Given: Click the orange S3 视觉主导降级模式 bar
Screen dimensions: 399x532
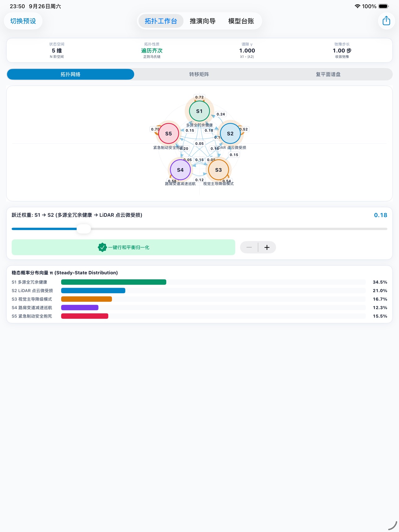Looking at the screenshot, I should pyautogui.click(x=87, y=299).
